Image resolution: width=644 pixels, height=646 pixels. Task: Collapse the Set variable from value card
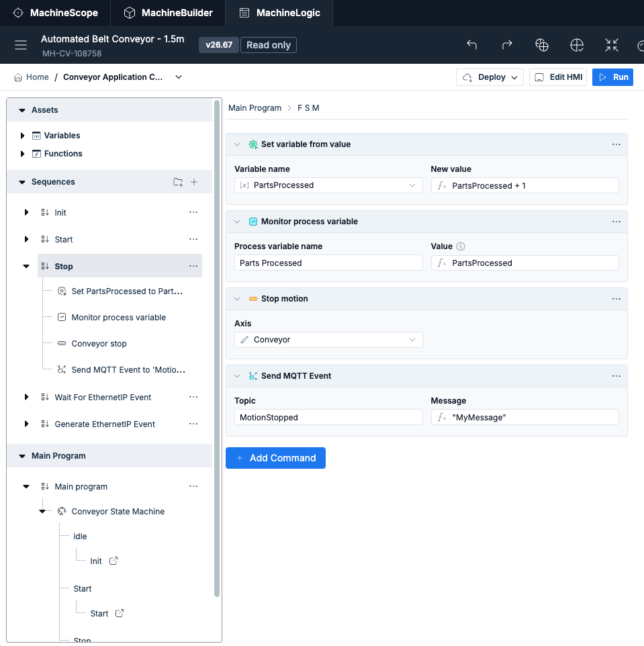(x=237, y=144)
